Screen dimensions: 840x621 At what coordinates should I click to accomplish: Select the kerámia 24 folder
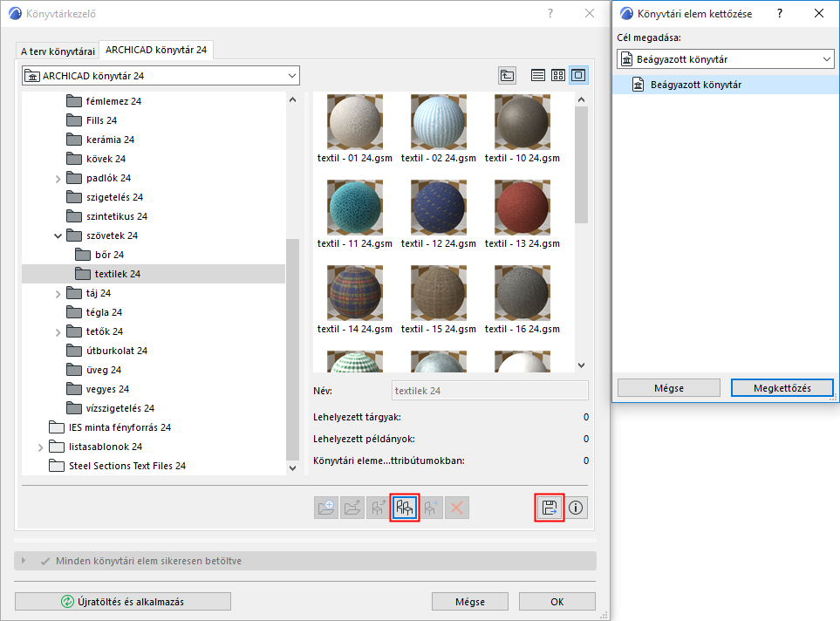click(100, 140)
